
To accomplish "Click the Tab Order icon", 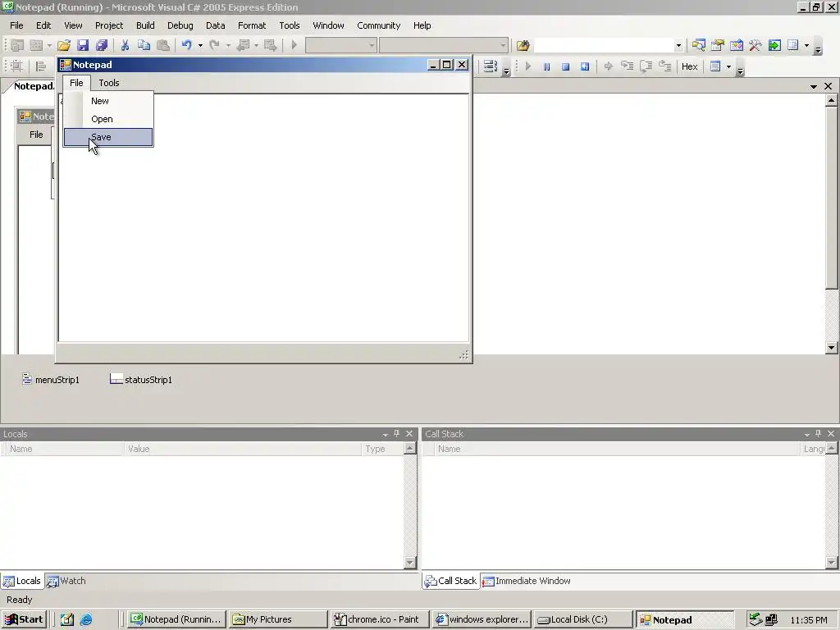I will point(490,66).
